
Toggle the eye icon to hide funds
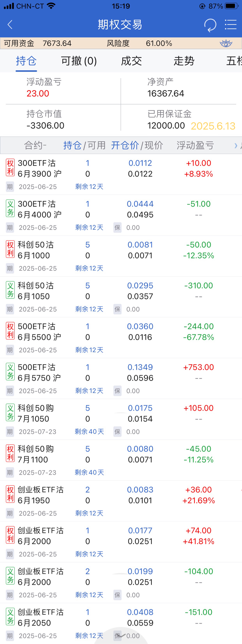[x=226, y=43]
